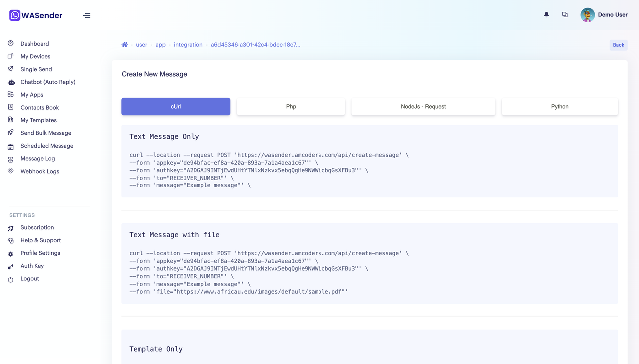This screenshot has width=639, height=364.
Task: Click 'Text Message with file' heading
Action: 174,235
